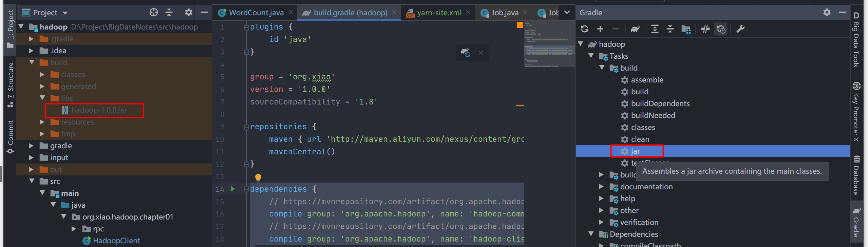
Task: Click mvnrepository link on line 17
Action: [x=404, y=226]
